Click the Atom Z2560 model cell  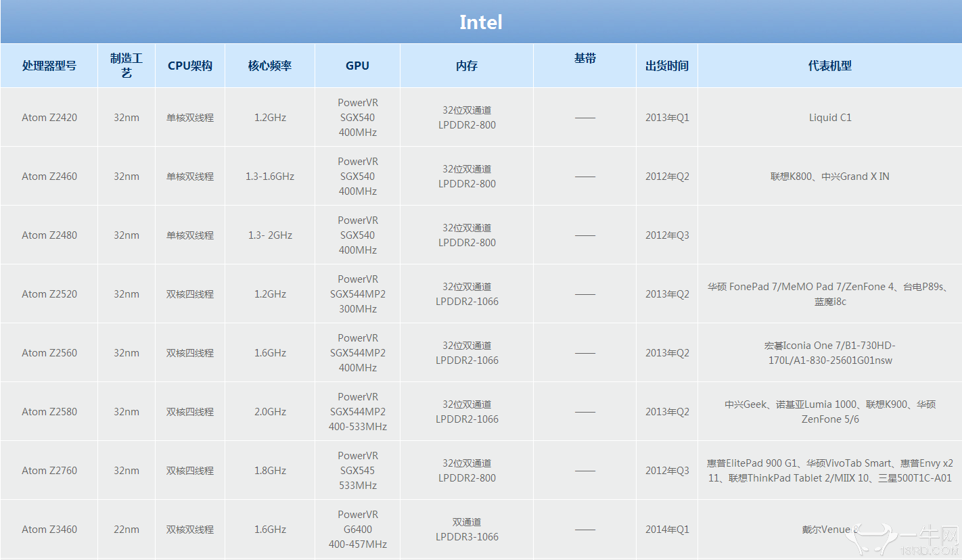coord(49,353)
